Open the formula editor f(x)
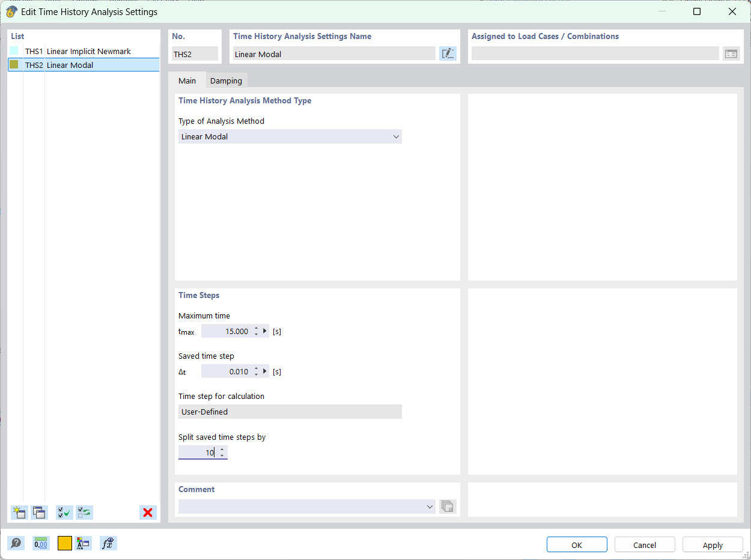 [x=108, y=543]
